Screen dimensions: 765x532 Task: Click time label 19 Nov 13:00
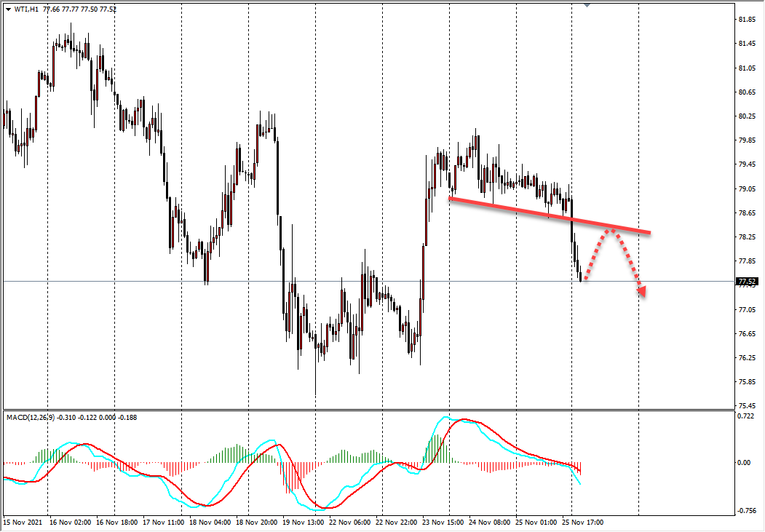click(x=304, y=523)
